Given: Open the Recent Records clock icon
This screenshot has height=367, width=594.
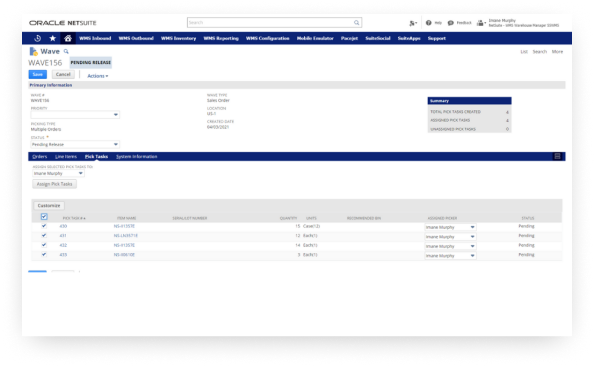Looking at the screenshot, I should point(38,38).
